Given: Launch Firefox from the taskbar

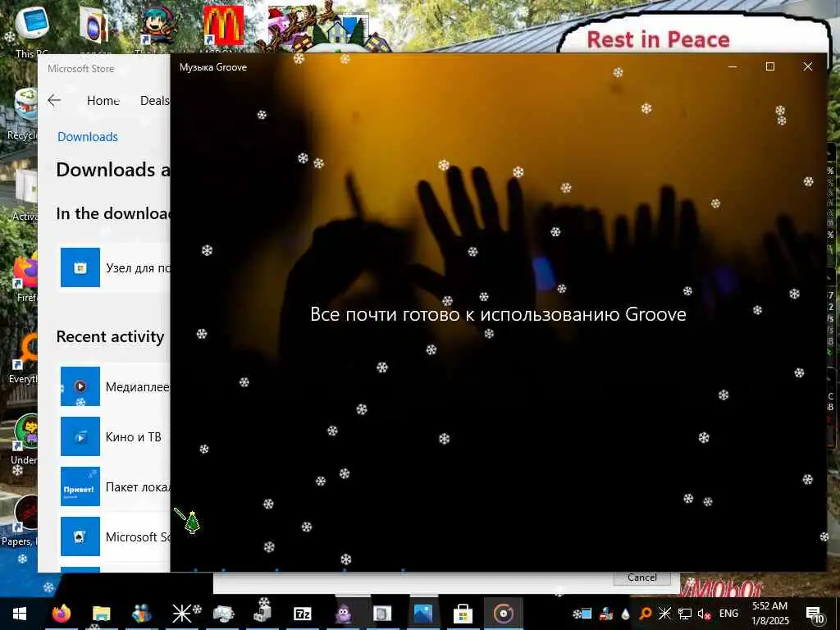Looking at the screenshot, I should [61, 614].
